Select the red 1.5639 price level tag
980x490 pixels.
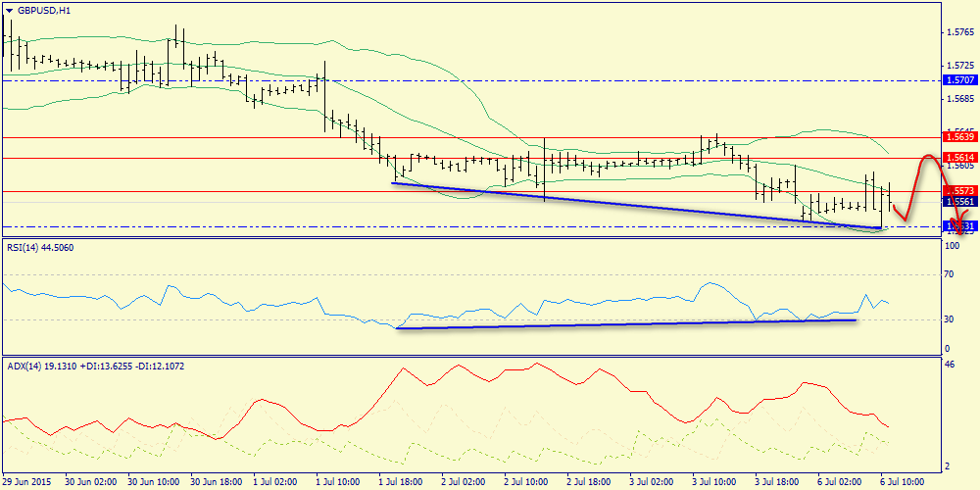[x=957, y=137]
